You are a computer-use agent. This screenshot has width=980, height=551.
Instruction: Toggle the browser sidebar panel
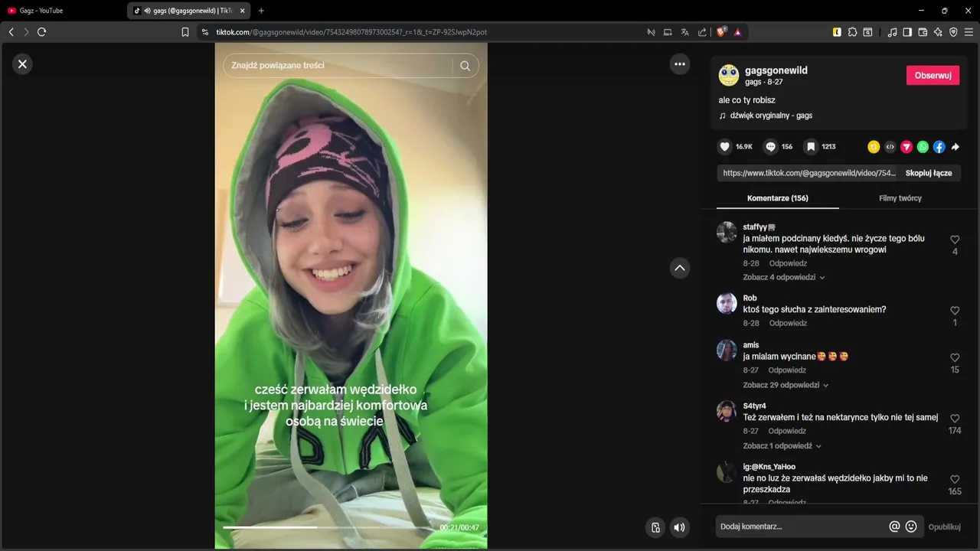pyautogui.click(x=907, y=32)
